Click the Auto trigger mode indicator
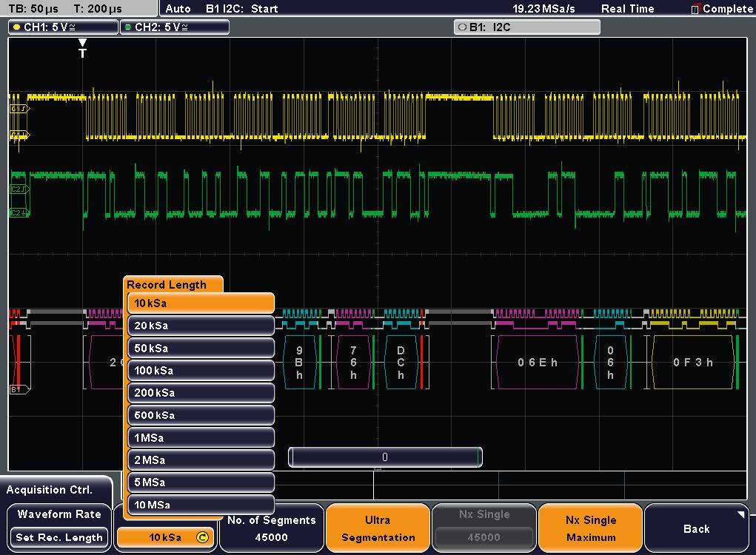Image resolution: width=756 pixels, height=555 pixels. (x=178, y=9)
